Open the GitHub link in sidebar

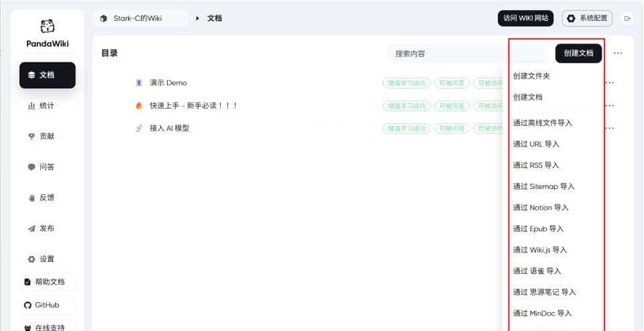(x=47, y=305)
